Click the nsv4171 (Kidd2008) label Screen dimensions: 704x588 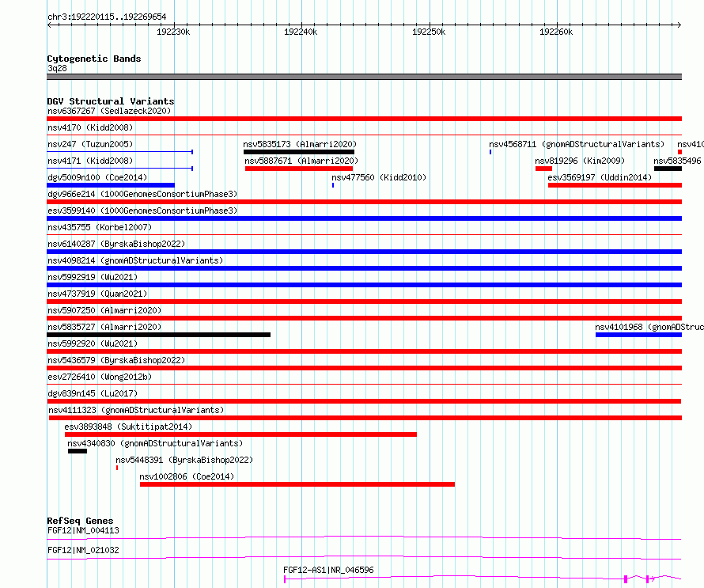[x=90, y=161]
